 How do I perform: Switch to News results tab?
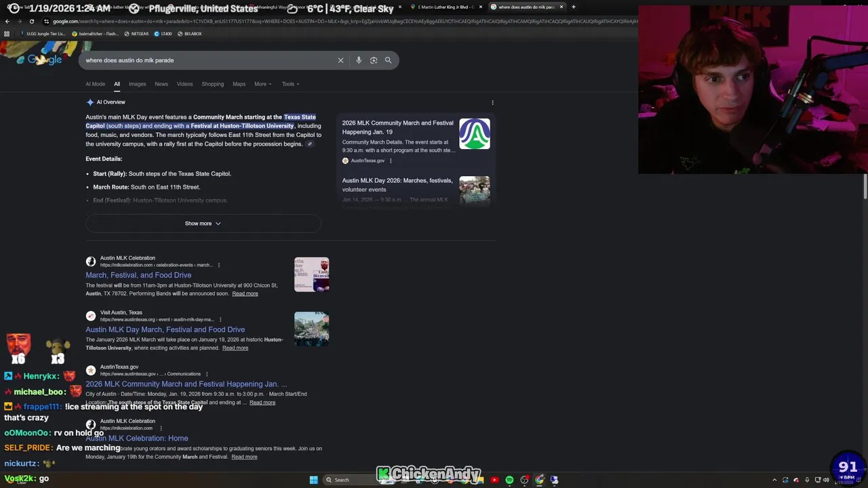[161, 84]
